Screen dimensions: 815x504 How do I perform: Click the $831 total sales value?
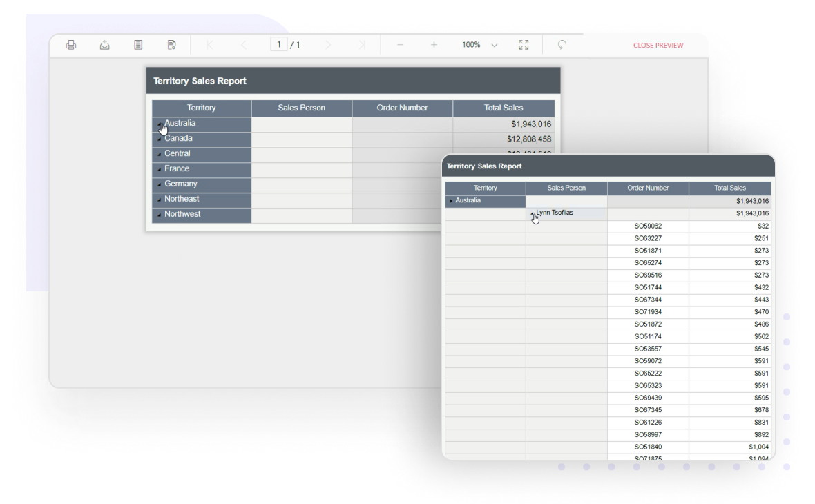coord(761,423)
